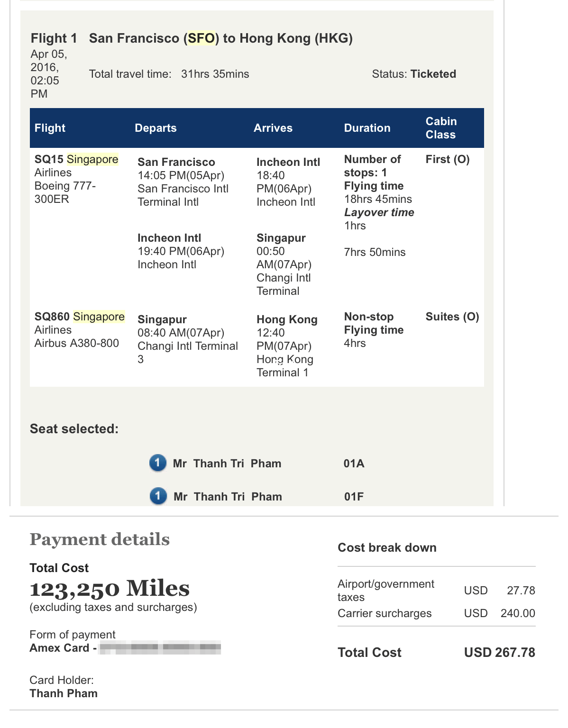
Task: Select highlighted SFO airport code
Action: click(202, 38)
